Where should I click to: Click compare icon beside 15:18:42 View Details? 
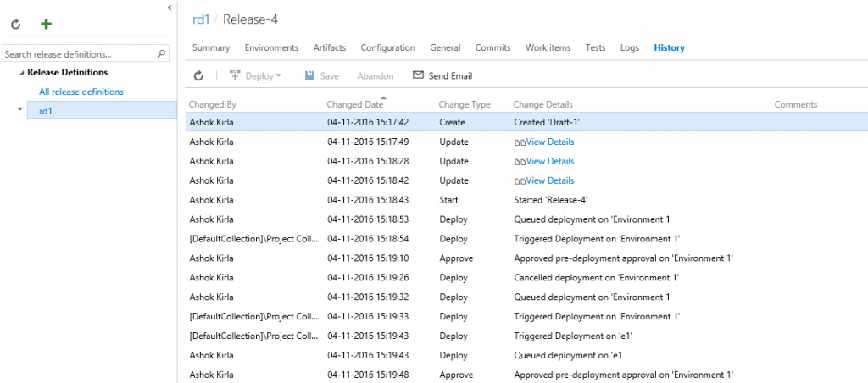[520, 181]
